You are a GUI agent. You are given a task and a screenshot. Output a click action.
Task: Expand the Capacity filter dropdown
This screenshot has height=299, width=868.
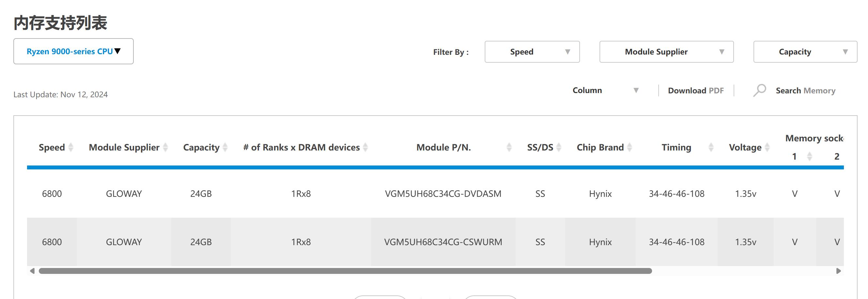point(805,52)
